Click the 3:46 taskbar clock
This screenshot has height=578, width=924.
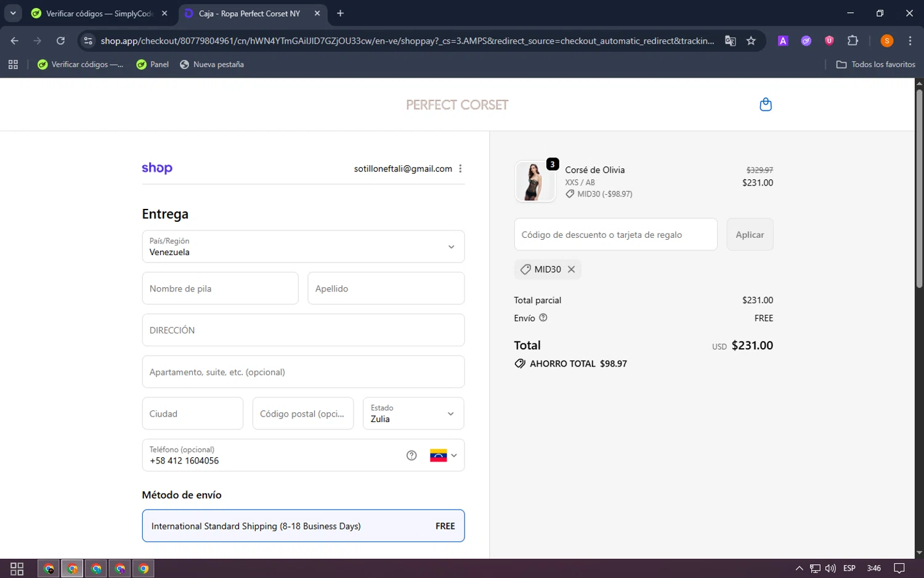(873, 568)
